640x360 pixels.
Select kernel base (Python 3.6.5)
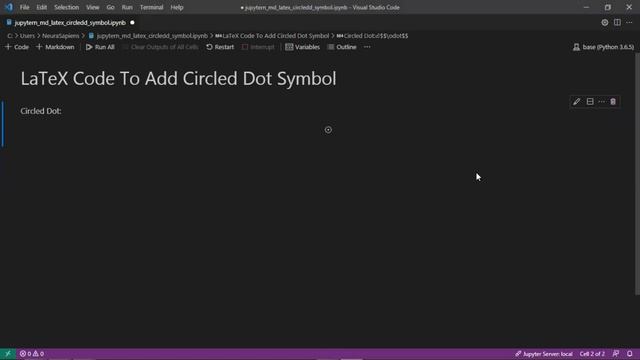(x=604, y=47)
